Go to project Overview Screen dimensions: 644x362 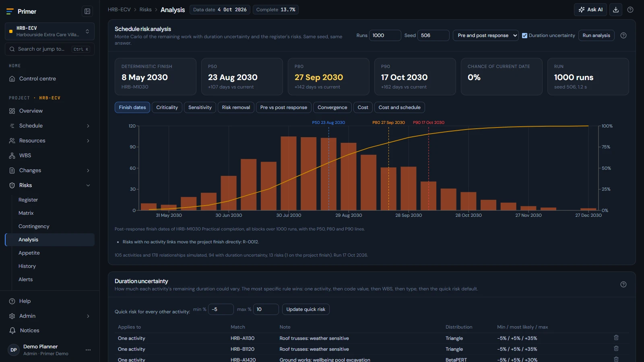pyautogui.click(x=50, y=111)
